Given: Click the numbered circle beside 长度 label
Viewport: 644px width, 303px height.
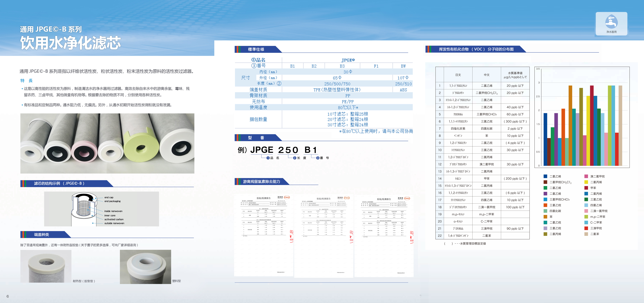Looking at the screenshot, I should [x=295, y=158].
